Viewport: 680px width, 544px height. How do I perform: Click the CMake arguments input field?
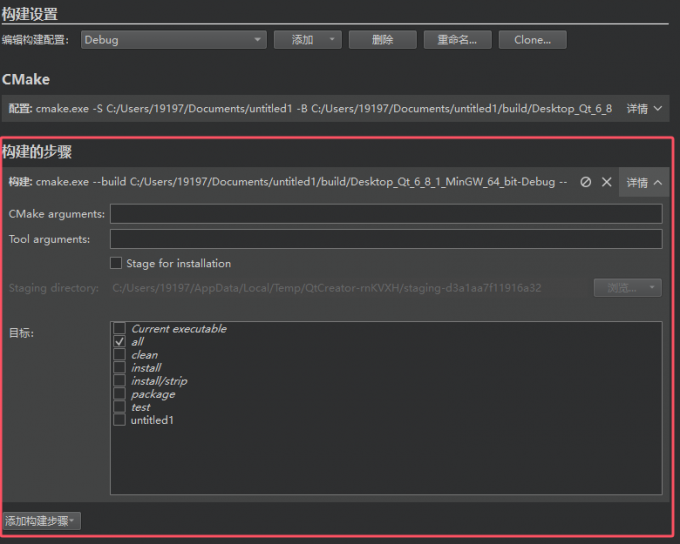click(x=385, y=214)
